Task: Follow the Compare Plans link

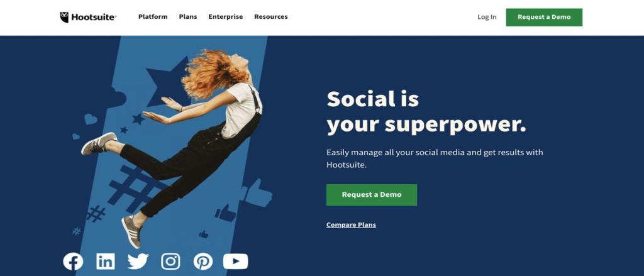Action: [x=351, y=225]
